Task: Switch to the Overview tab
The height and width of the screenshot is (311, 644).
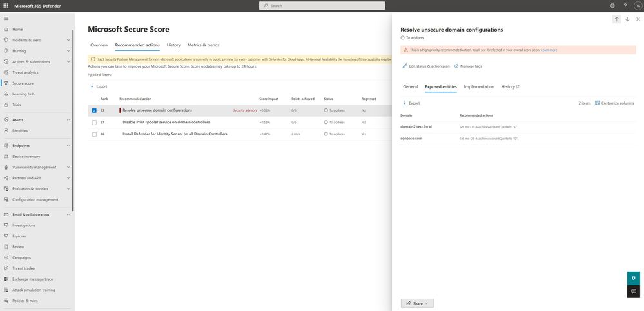Action: point(99,45)
